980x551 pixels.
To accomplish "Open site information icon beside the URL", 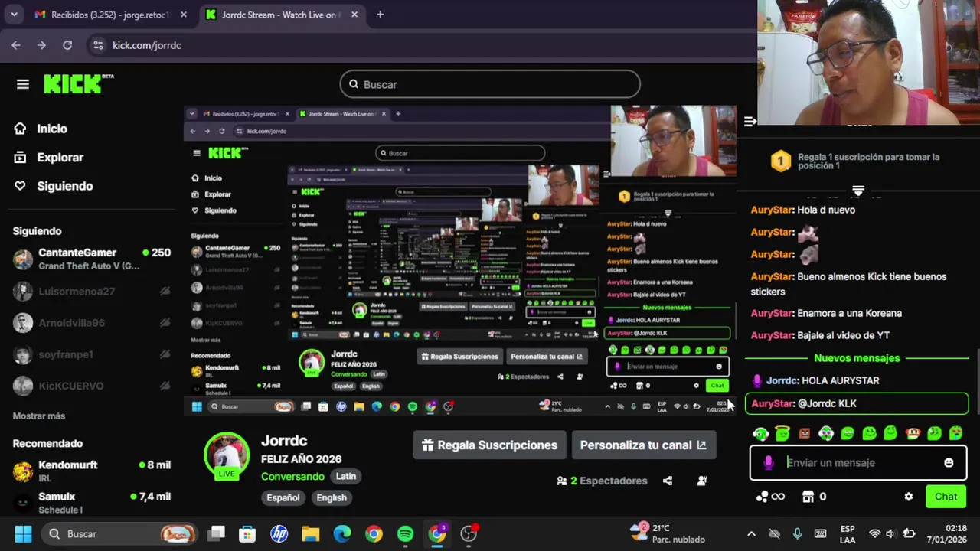I will pyautogui.click(x=98, y=45).
